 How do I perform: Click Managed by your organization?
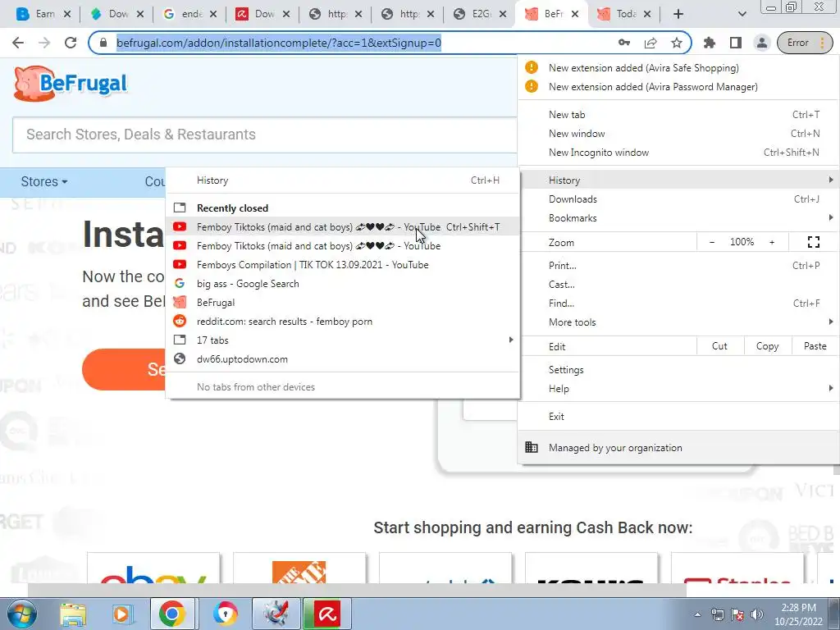pyautogui.click(x=678, y=447)
